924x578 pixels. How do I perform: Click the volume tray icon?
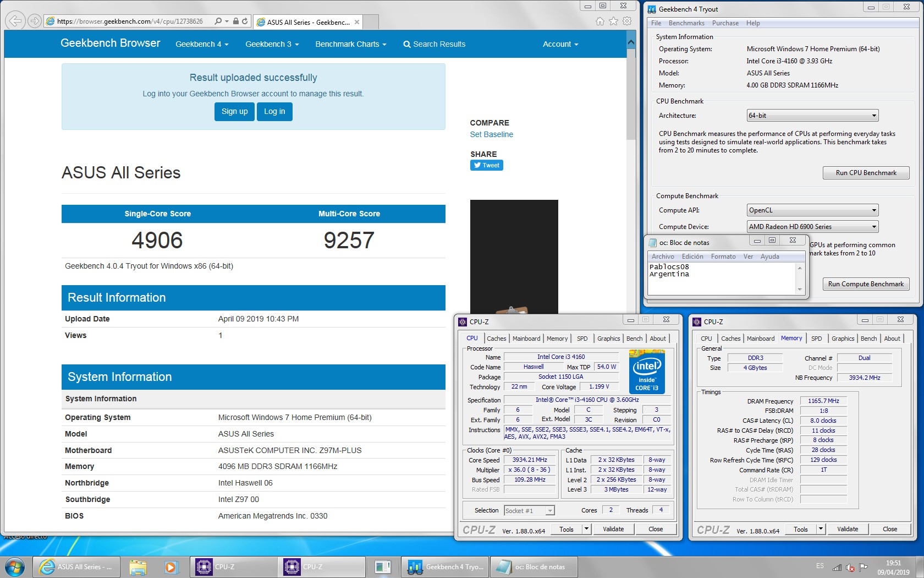click(x=850, y=567)
